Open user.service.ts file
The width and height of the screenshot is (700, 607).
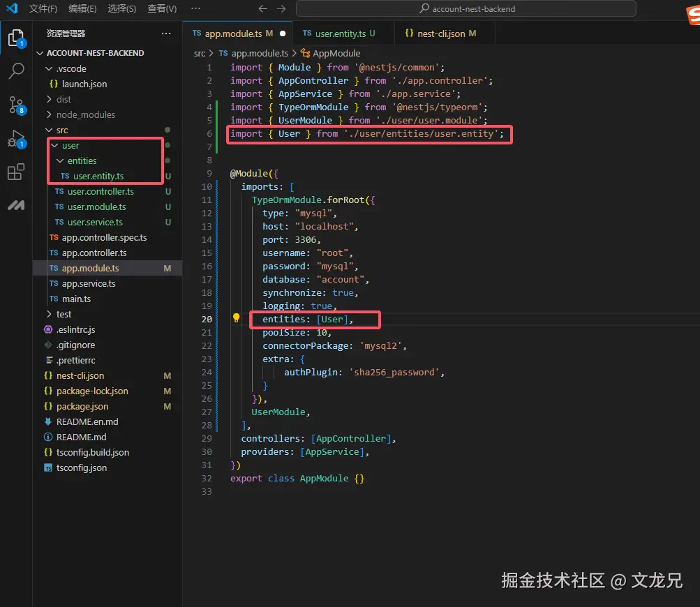107,223
